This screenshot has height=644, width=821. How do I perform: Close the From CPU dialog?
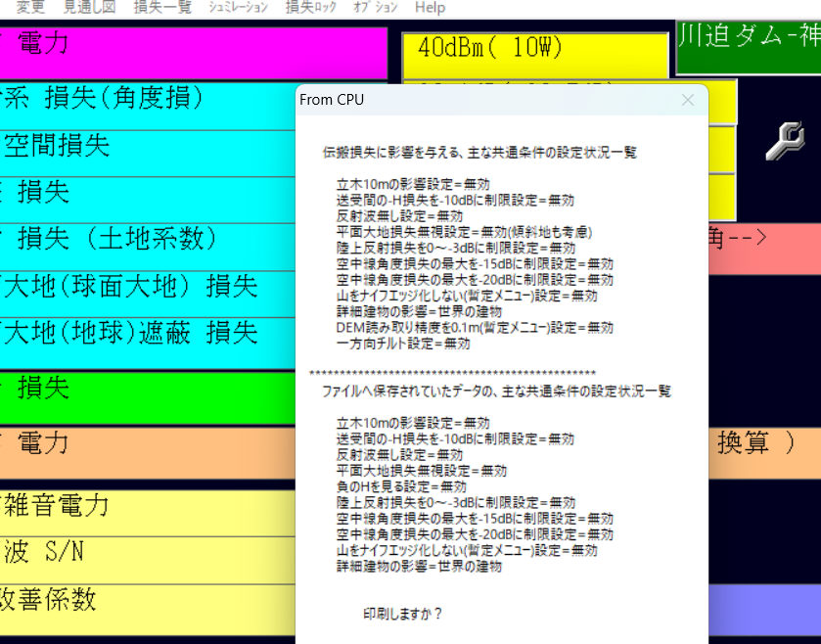pyautogui.click(x=688, y=100)
